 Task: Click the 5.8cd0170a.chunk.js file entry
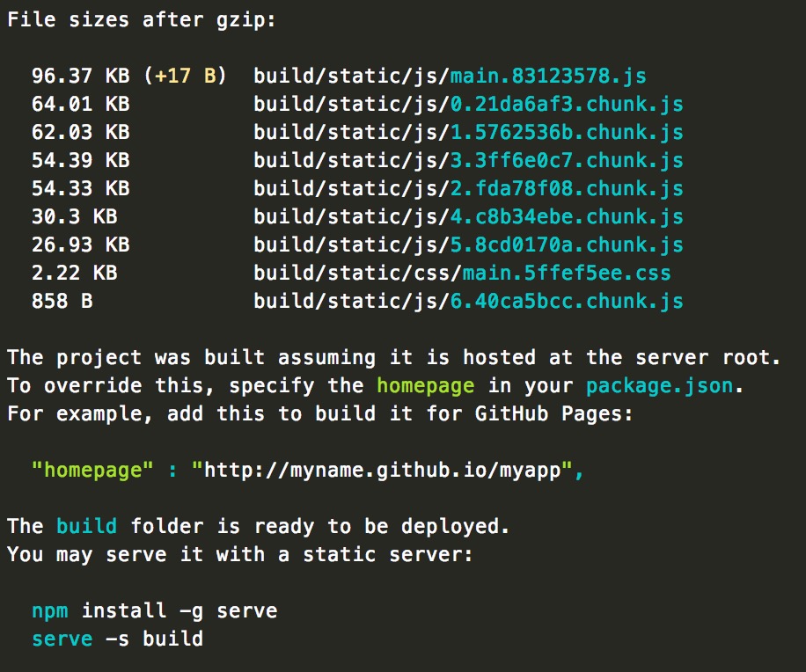567,245
